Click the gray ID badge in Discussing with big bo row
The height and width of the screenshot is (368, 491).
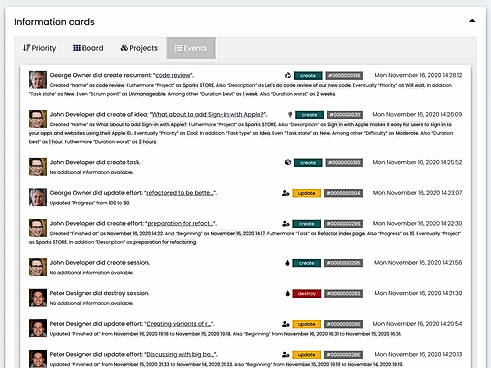click(x=343, y=355)
